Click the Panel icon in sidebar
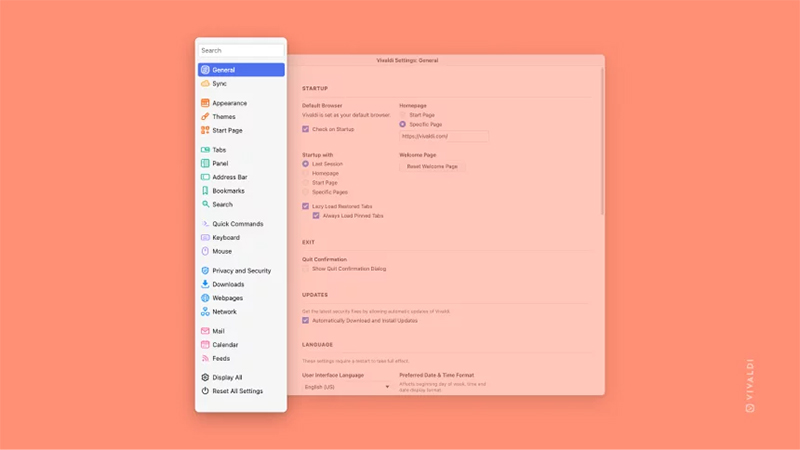 pyautogui.click(x=205, y=164)
